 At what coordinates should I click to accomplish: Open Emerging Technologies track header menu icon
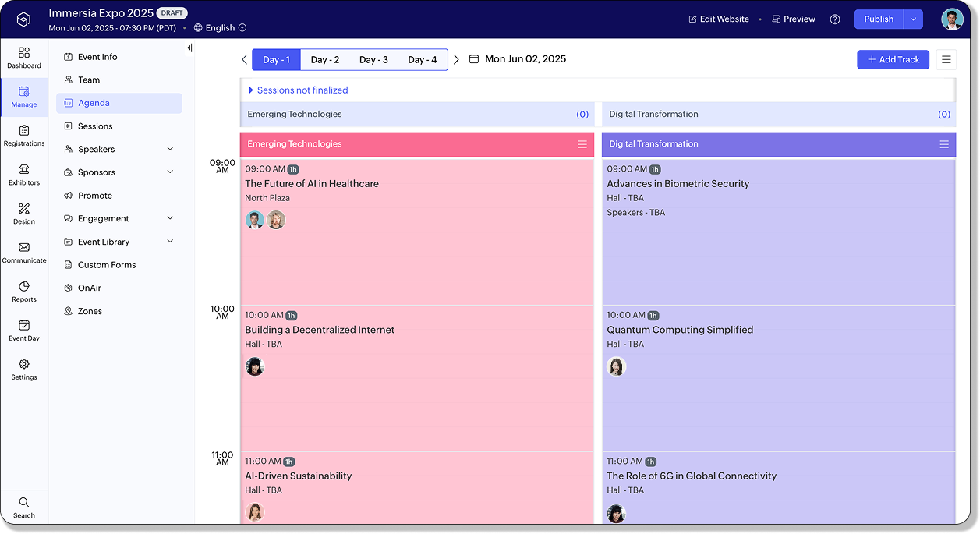pyautogui.click(x=582, y=144)
